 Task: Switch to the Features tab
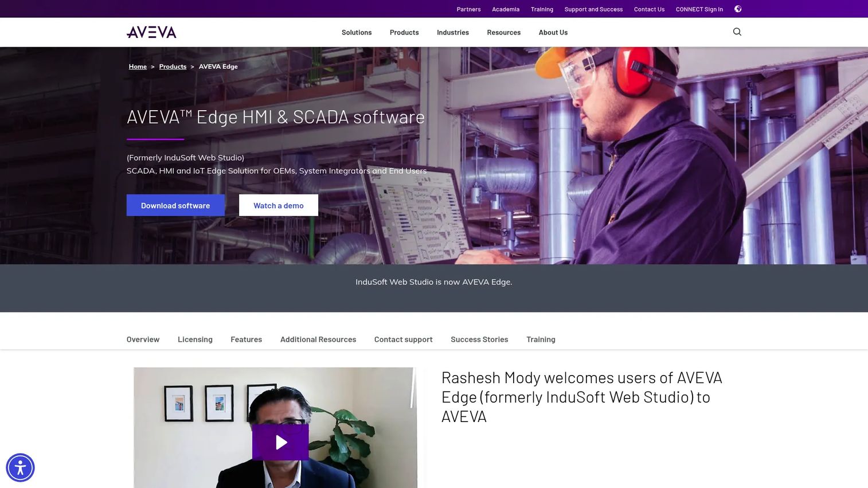tap(247, 339)
